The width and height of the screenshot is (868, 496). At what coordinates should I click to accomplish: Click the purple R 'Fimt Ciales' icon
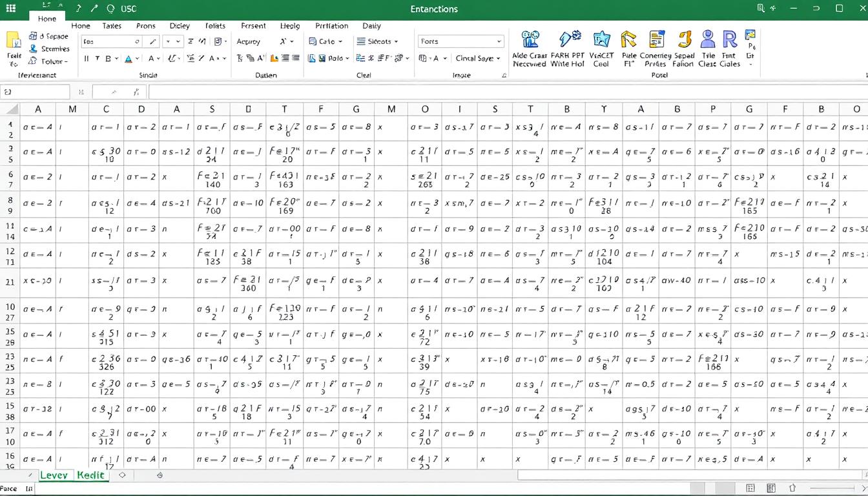point(730,39)
